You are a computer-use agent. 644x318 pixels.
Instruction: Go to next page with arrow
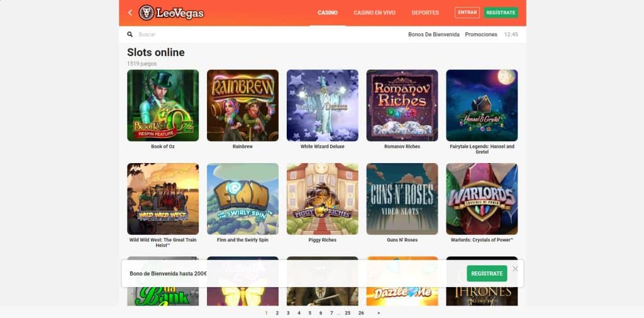[378, 313]
